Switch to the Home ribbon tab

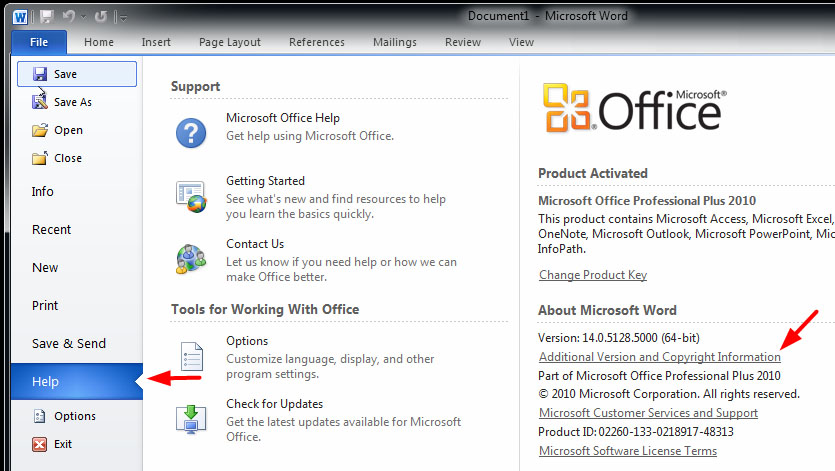99,42
